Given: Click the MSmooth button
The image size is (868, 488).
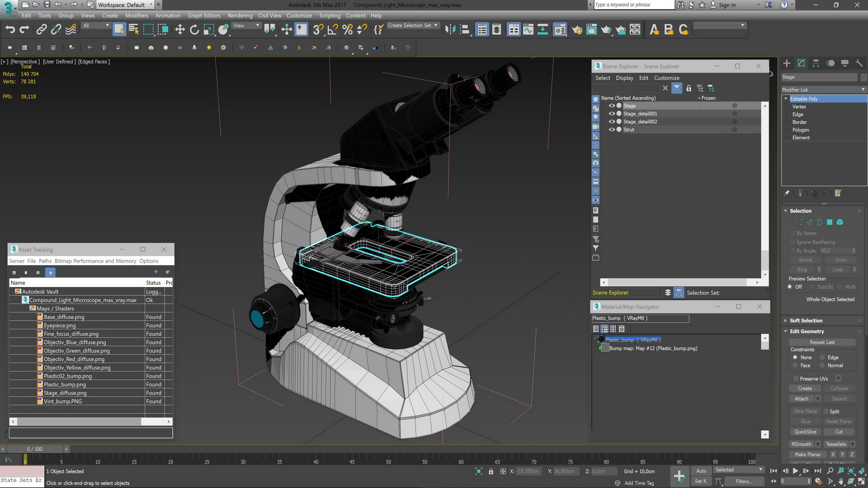Looking at the screenshot, I should [801, 444].
